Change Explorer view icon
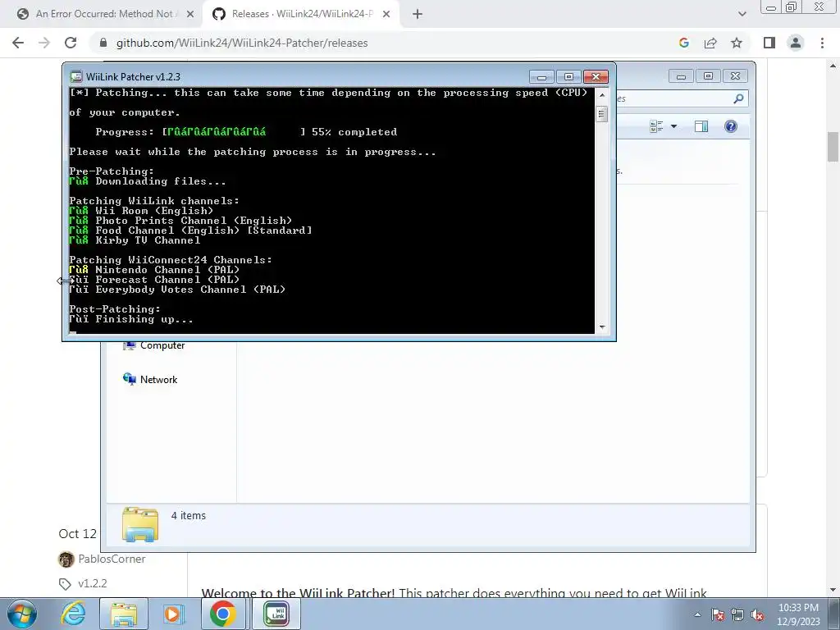The width and height of the screenshot is (840, 630). [656, 126]
